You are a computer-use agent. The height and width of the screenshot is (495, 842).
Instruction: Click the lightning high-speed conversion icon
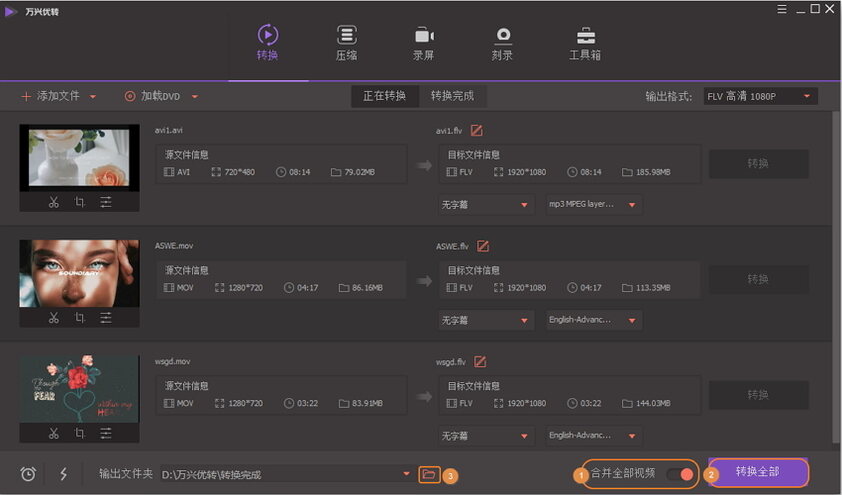click(x=63, y=474)
